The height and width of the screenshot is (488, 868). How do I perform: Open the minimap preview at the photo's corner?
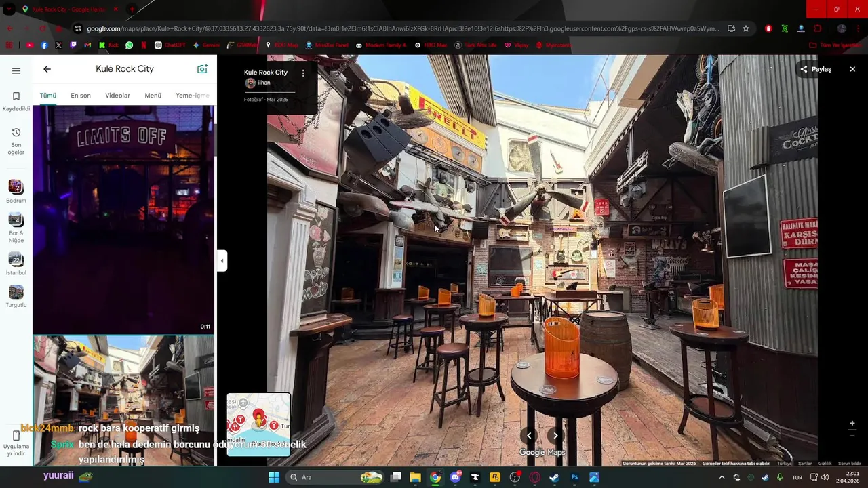tap(258, 424)
